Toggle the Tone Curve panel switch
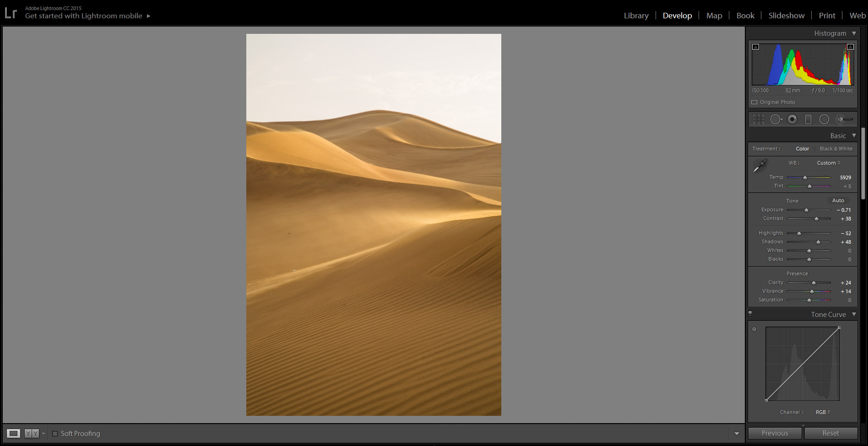This screenshot has width=868, height=446. (750, 314)
